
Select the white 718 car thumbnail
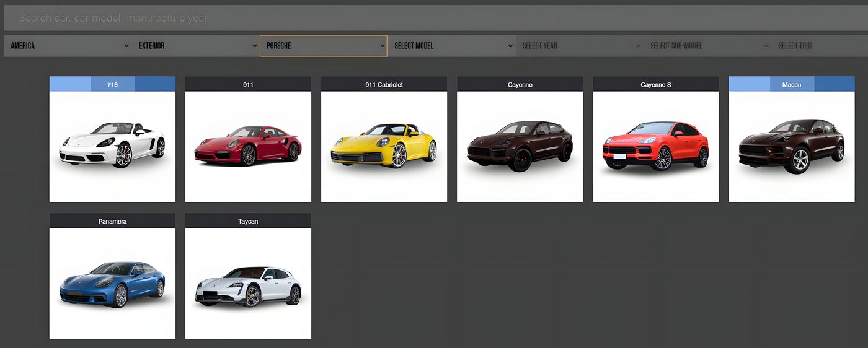112,147
